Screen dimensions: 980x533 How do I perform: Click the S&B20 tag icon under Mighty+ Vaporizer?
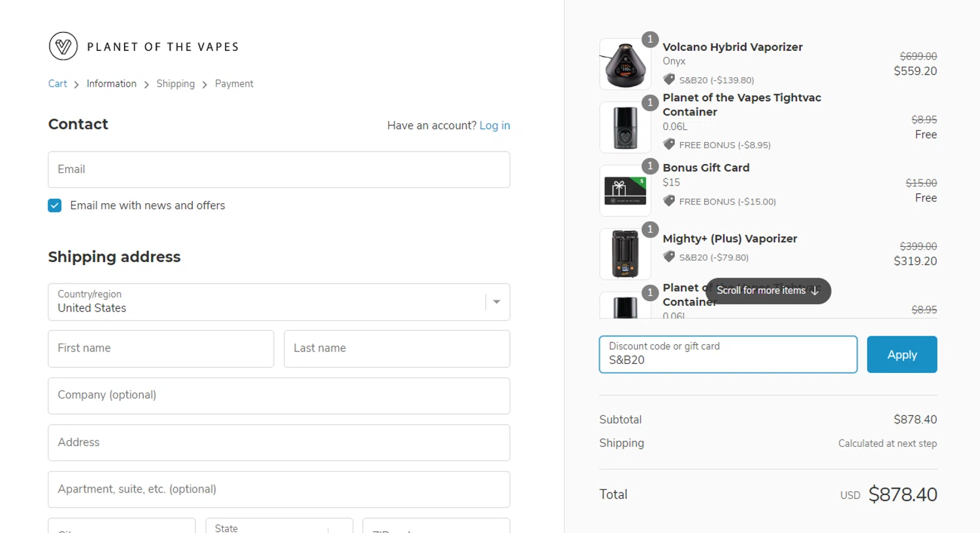point(669,257)
